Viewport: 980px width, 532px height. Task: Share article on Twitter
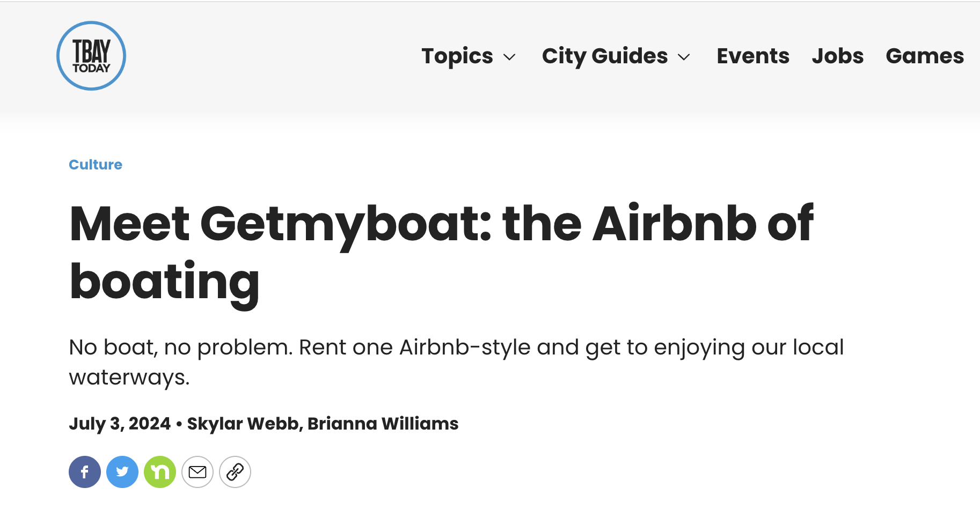point(122,472)
